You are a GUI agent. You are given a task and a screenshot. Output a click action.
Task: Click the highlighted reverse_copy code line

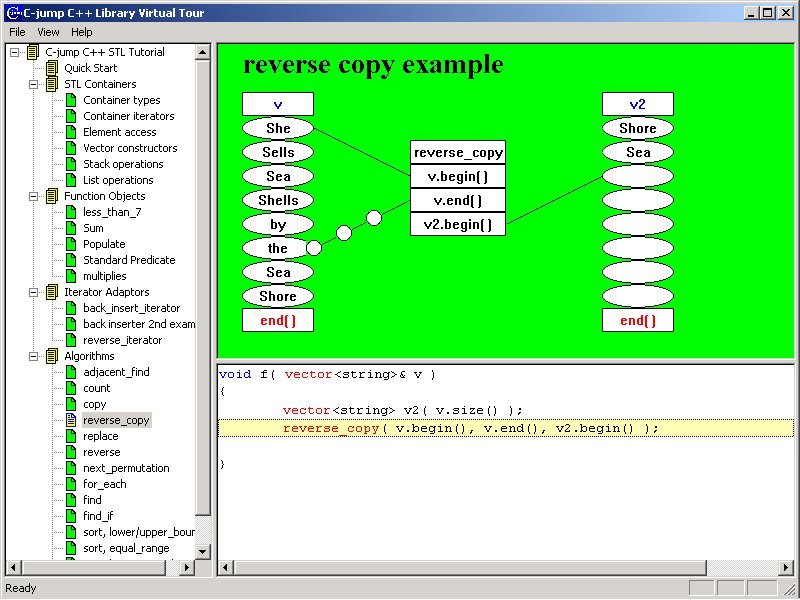(x=506, y=428)
